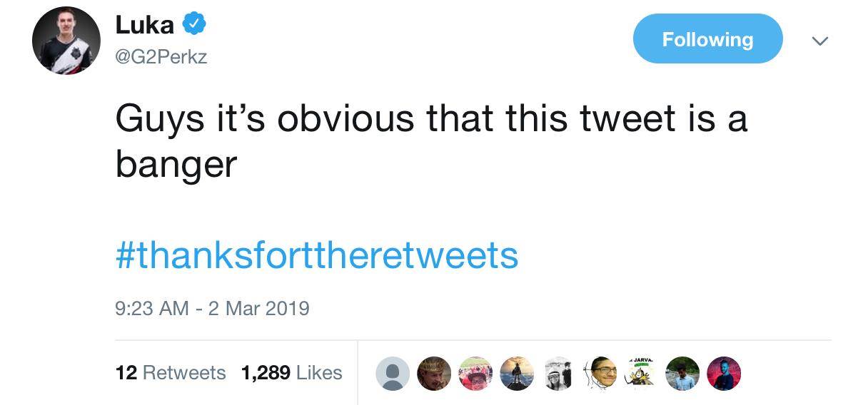View the 1,289 Likes list
Viewport: 868px width, 405px height.
click(x=291, y=372)
